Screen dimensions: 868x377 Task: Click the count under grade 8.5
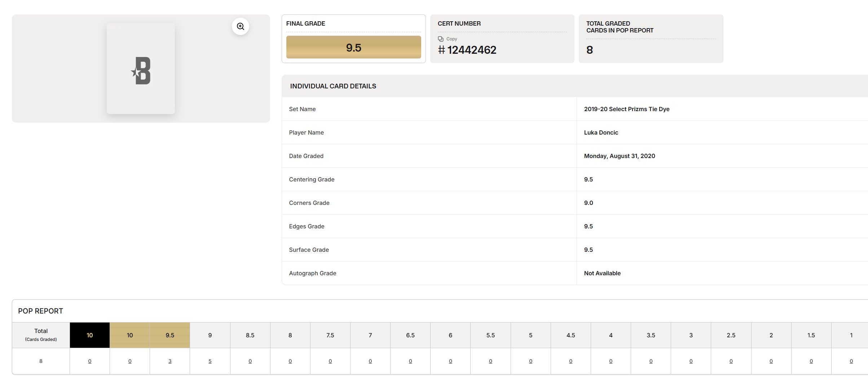(x=250, y=361)
